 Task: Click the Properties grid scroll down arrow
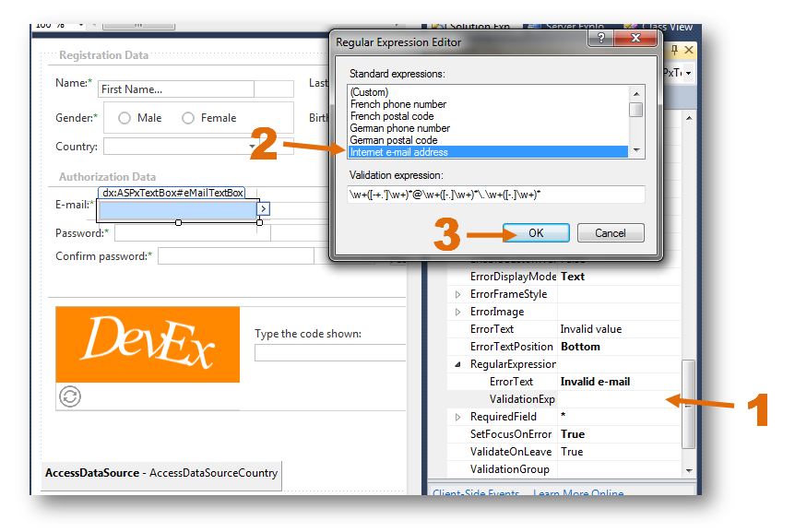689,471
